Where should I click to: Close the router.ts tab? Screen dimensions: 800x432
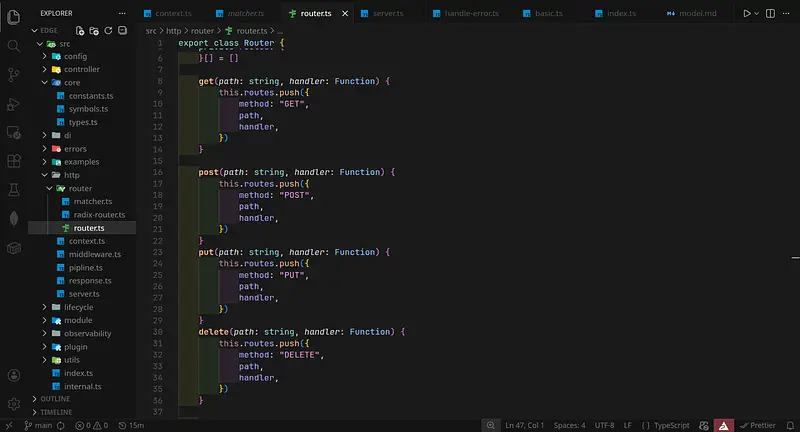coord(345,14)
